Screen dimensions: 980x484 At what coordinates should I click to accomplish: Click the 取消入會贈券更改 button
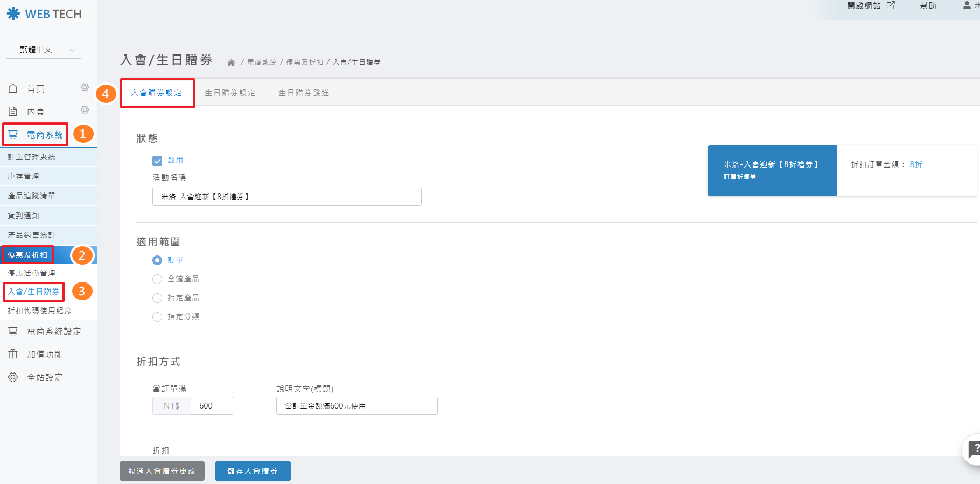pos(162,471)
